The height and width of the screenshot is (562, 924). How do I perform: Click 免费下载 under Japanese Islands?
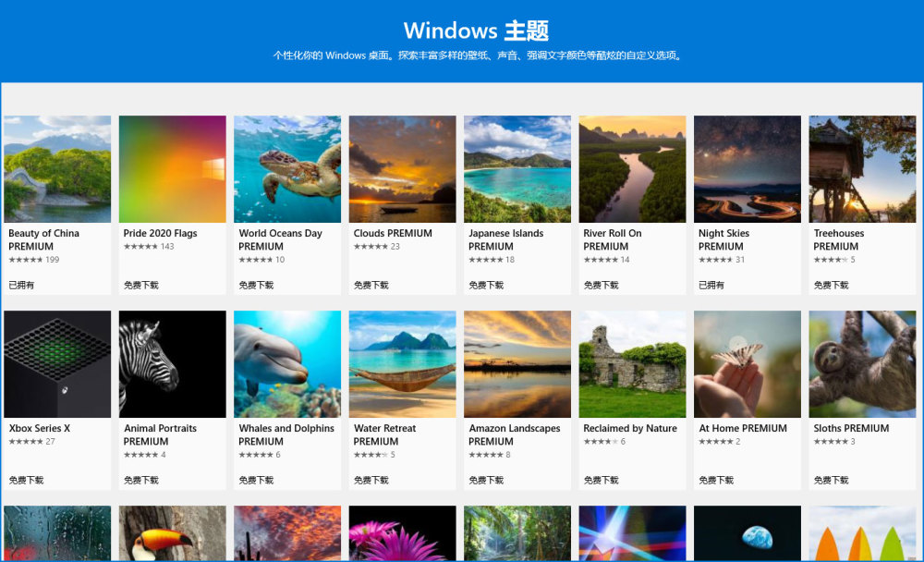[486, 285]
